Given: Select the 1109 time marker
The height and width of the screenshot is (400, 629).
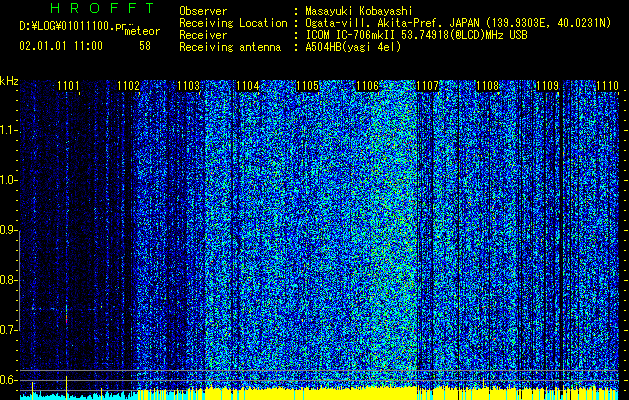Looking at the screenshot, I should 548,86.
